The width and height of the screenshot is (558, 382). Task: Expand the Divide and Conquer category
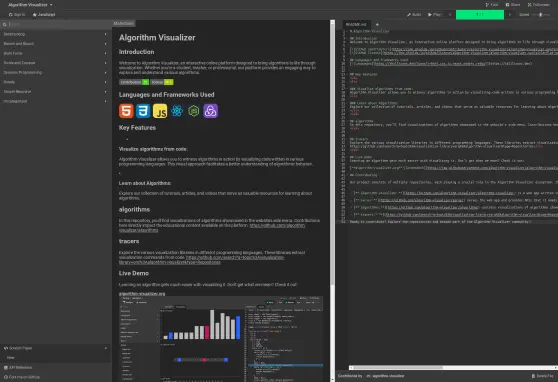click(x=56, y=63)
